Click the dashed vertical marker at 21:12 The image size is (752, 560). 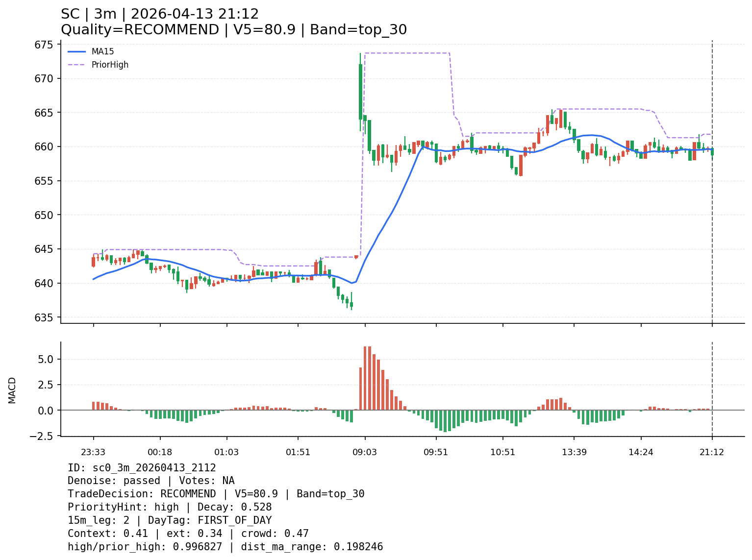click(712, 196)
